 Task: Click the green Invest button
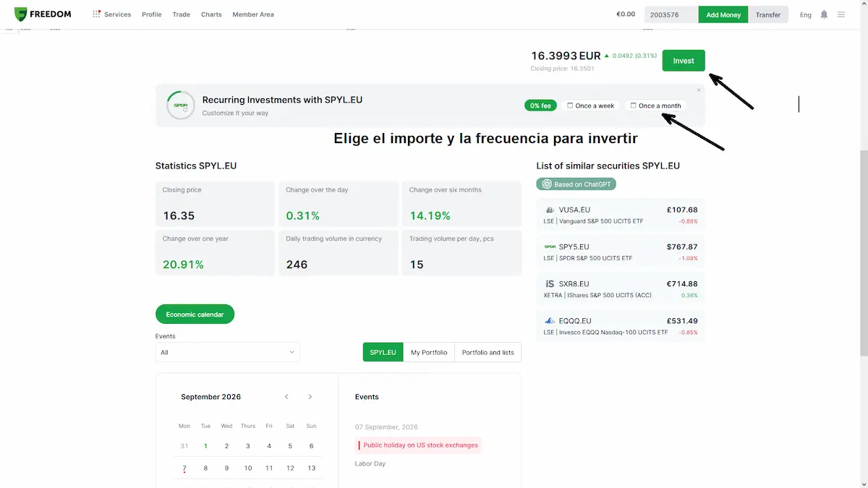coord(684,61)
